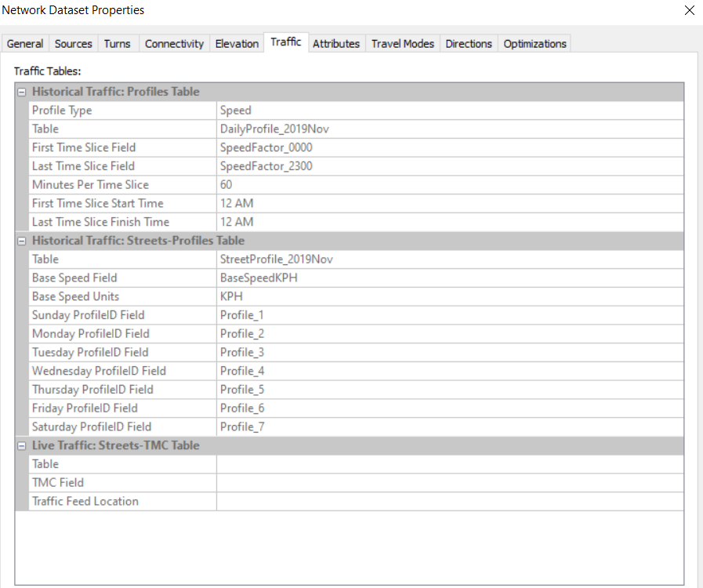
Task: Go to the Directions tab
Action: tap(469, 43)
